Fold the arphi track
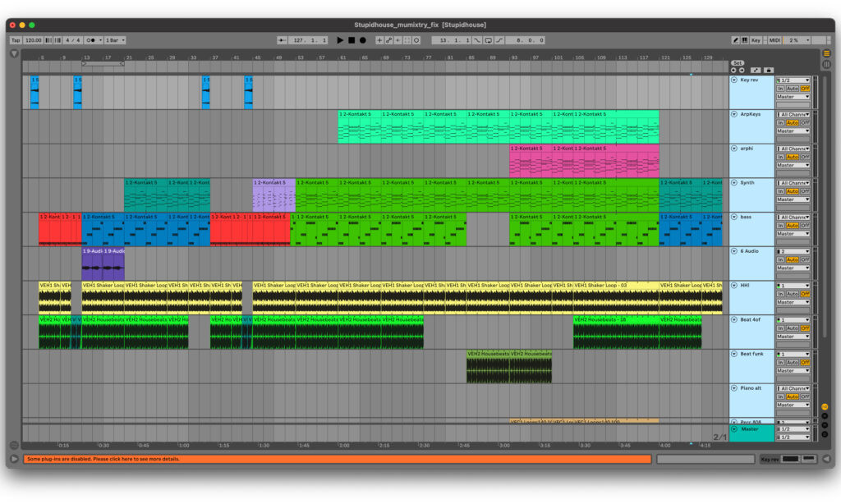 [x=733, y=149]
